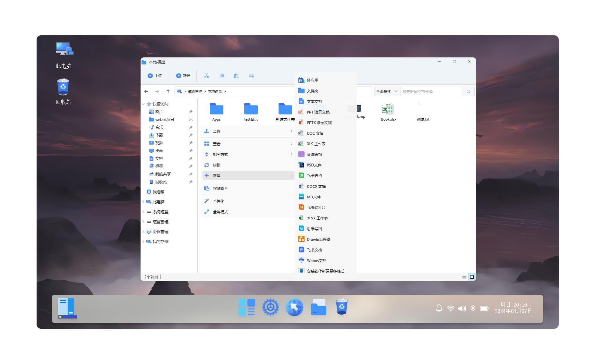Unpin webos项目 from quick access
The width and height of the screenshot is (595, 364).
191,120
